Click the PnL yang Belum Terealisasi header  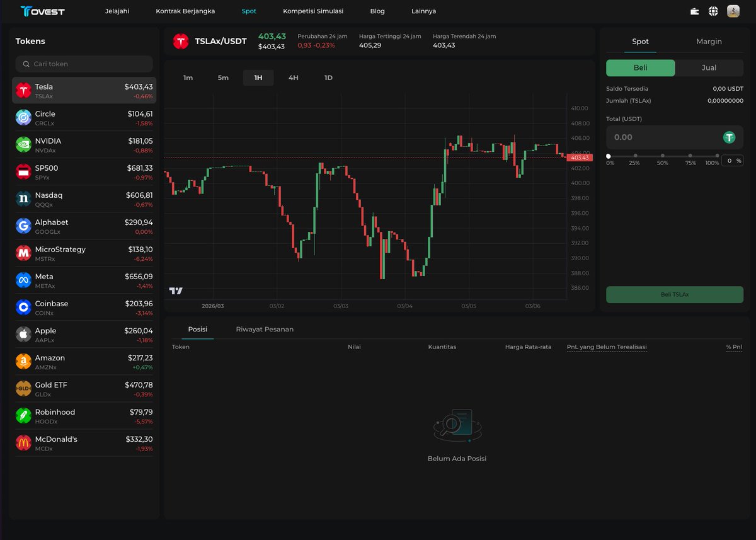pos(607,347)
